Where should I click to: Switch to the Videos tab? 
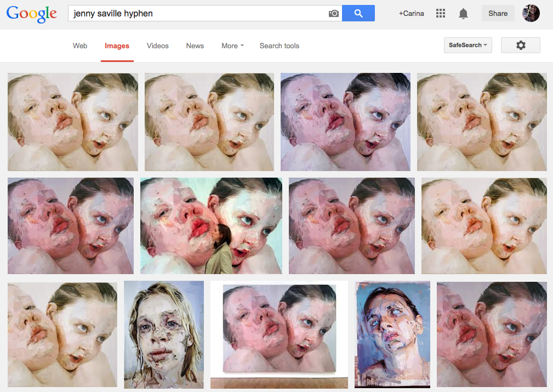pos(157,46)
